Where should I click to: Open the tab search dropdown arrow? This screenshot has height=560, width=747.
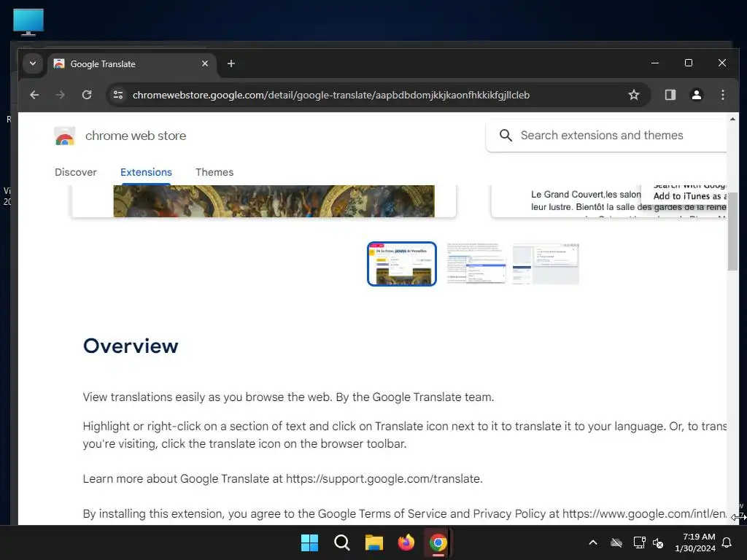(x=33, y=63)
